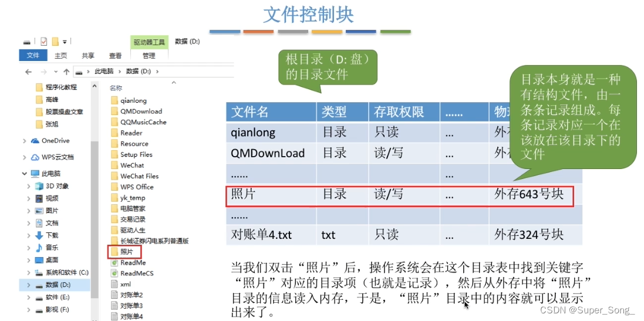The image size is (644, 321).
Task: Select the Setup Files folder name
Action: [x=136, y=154]
